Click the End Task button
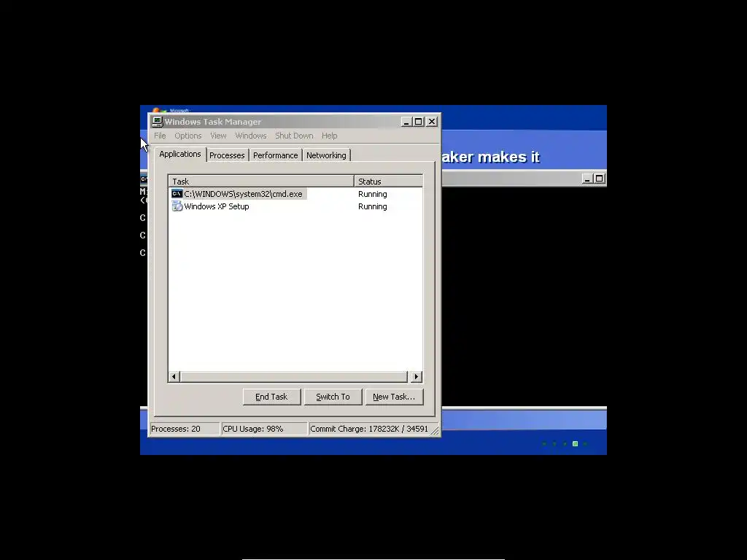747x560 pixels. tap(271, 397)
